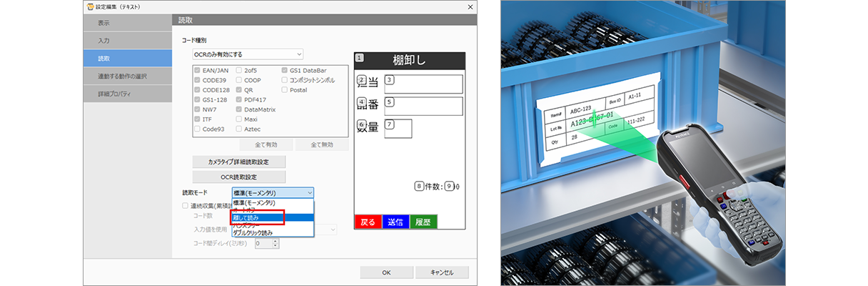
Task: Click the green 履歴 button in preview
Action: click(423, 222)
